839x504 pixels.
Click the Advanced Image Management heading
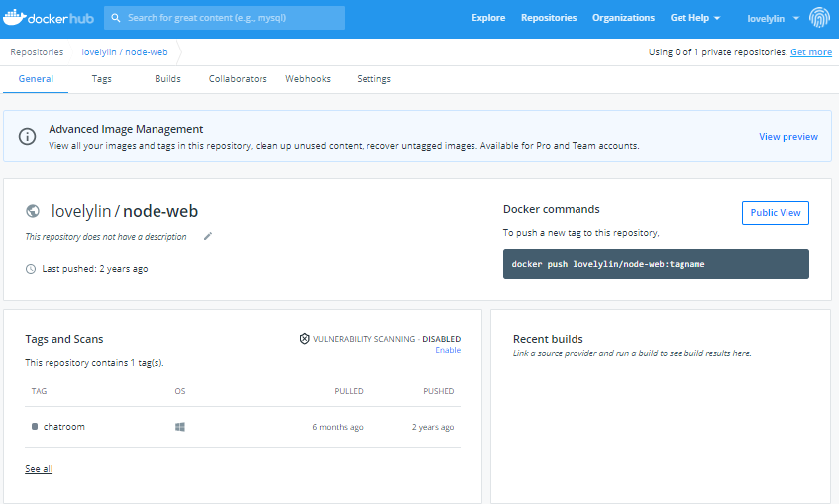(126, 129)
